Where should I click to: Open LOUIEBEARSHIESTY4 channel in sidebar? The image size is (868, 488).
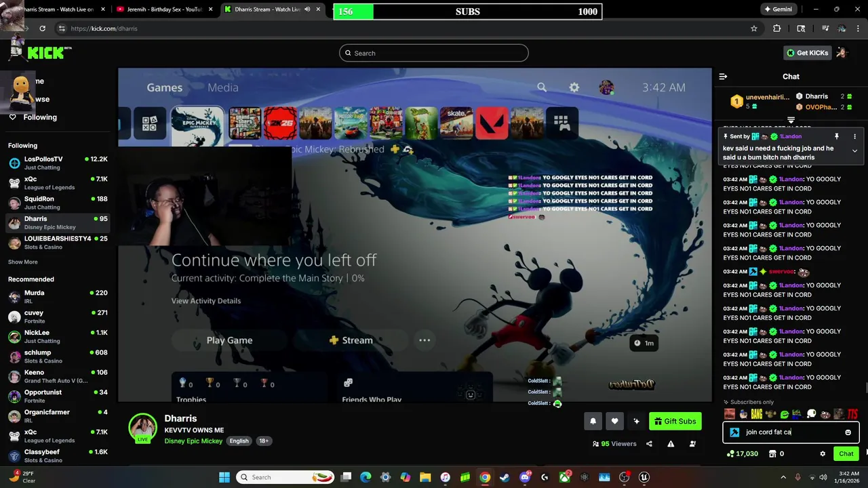coord(58,243)
